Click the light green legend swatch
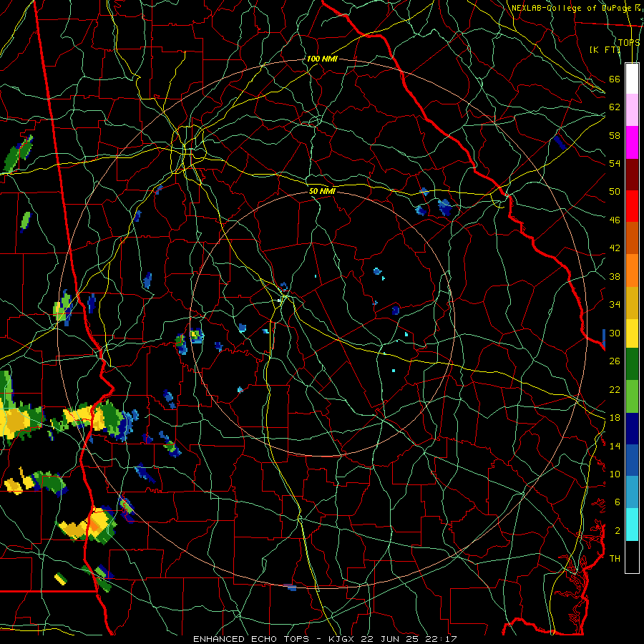 click(x=632, y=396)
